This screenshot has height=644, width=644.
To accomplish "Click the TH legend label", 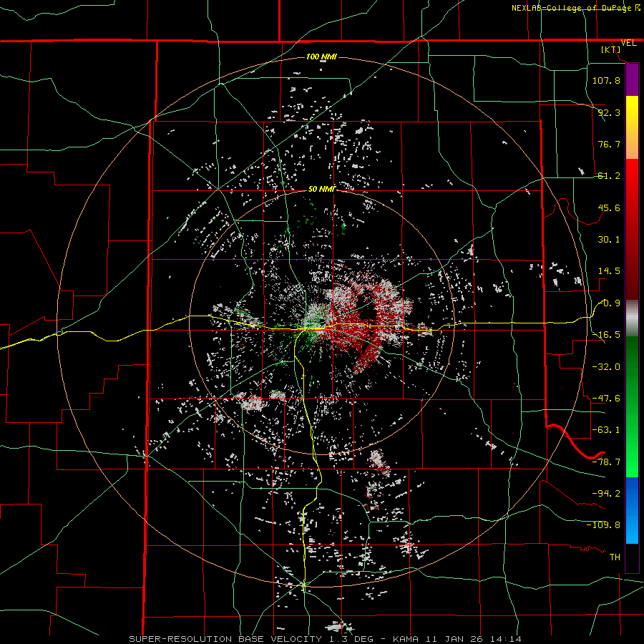I will tap(615, 557).
